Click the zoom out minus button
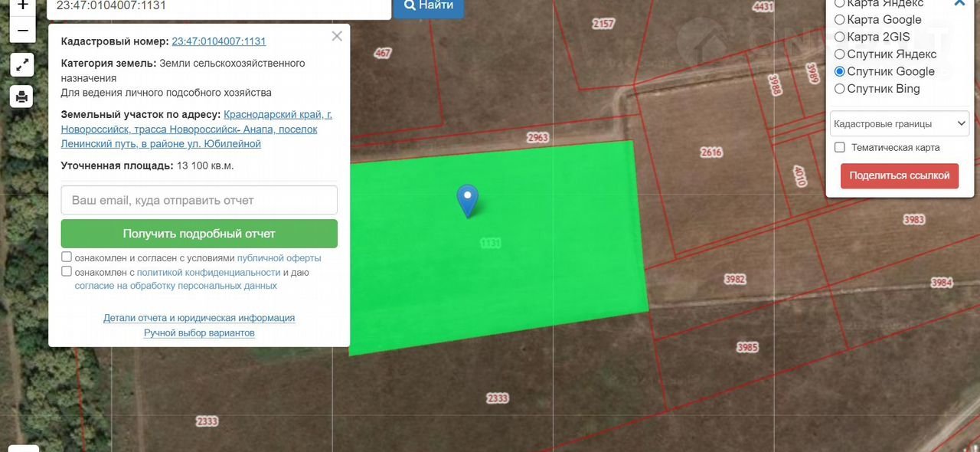 pyautogui.click(x=22, y=31)
